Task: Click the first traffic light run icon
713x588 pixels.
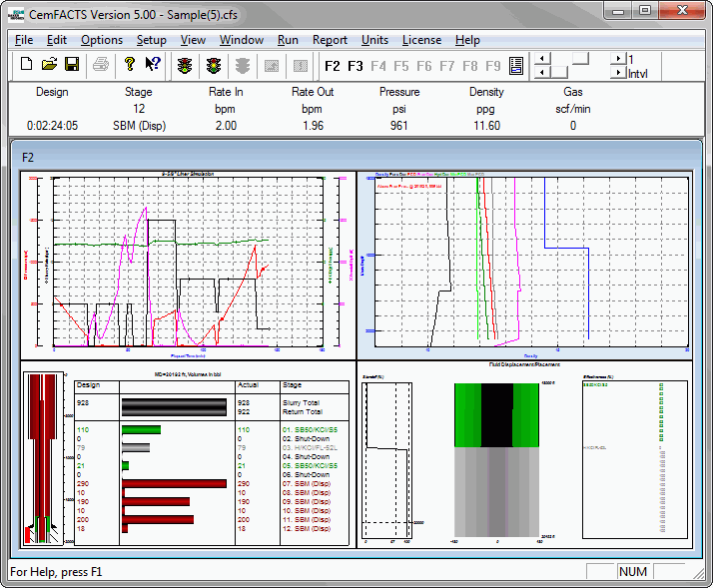Action: pyautogui.click(x=185, y=65)
